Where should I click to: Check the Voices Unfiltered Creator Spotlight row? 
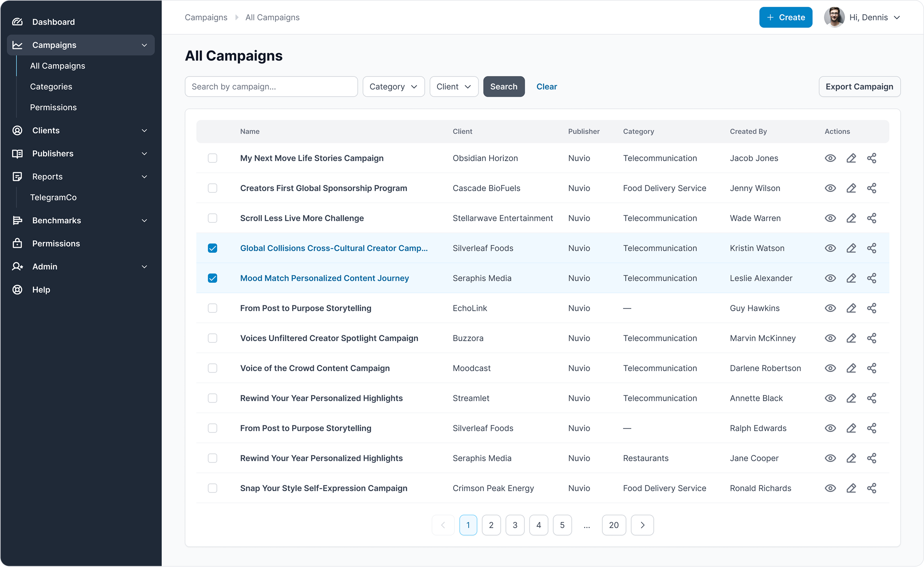213,338
